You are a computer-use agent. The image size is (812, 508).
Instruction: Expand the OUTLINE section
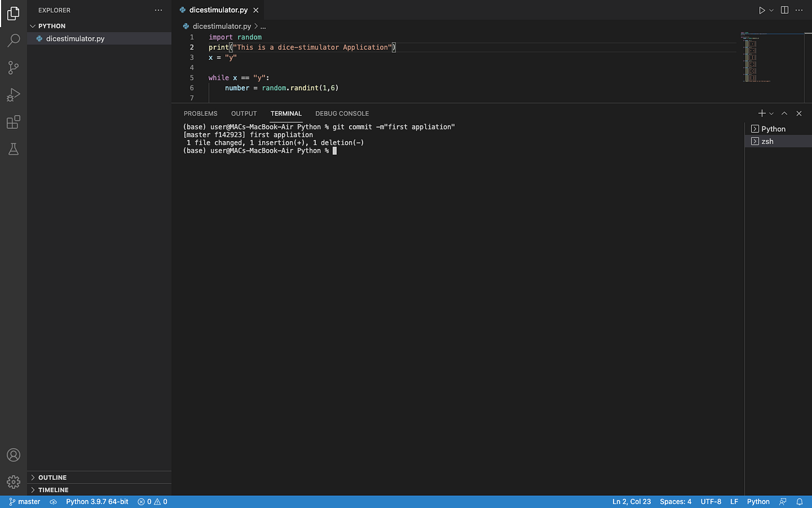pos(52,477)
